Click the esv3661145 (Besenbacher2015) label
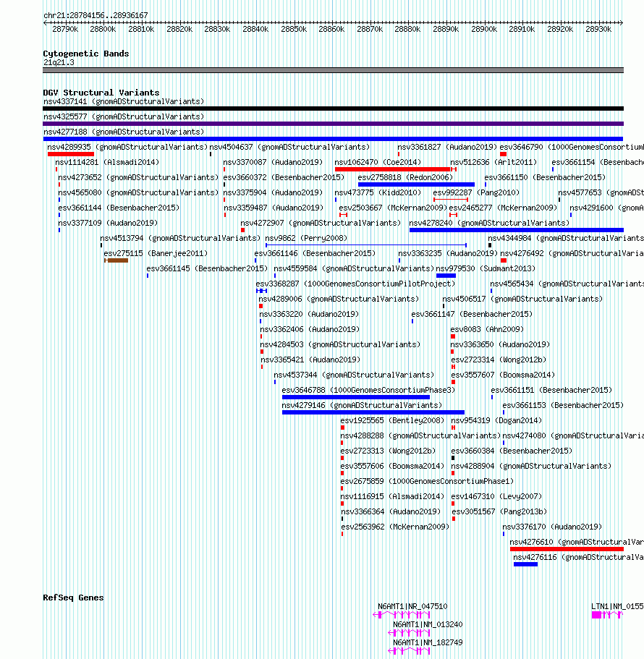Viewport: 644px width, 659px height. 207,268
